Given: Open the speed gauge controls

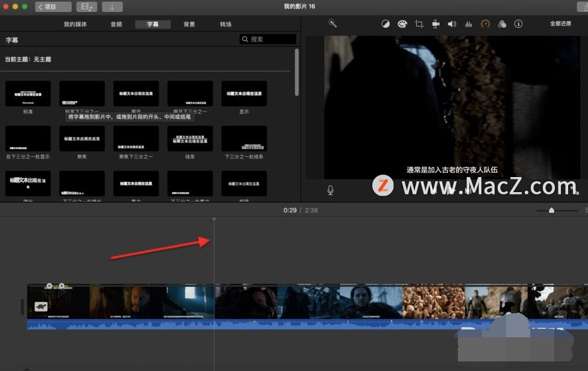Looking at the screenshot, I should [x=485, y=24].
